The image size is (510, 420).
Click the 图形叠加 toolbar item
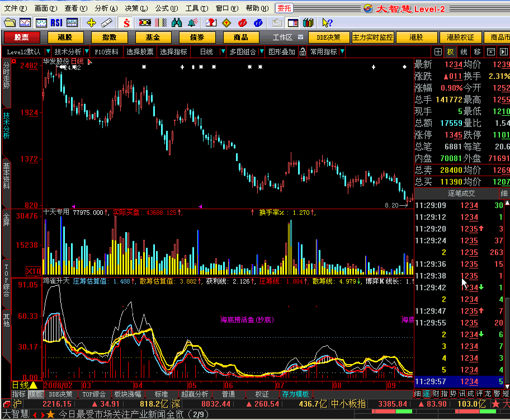pos(282,51)
